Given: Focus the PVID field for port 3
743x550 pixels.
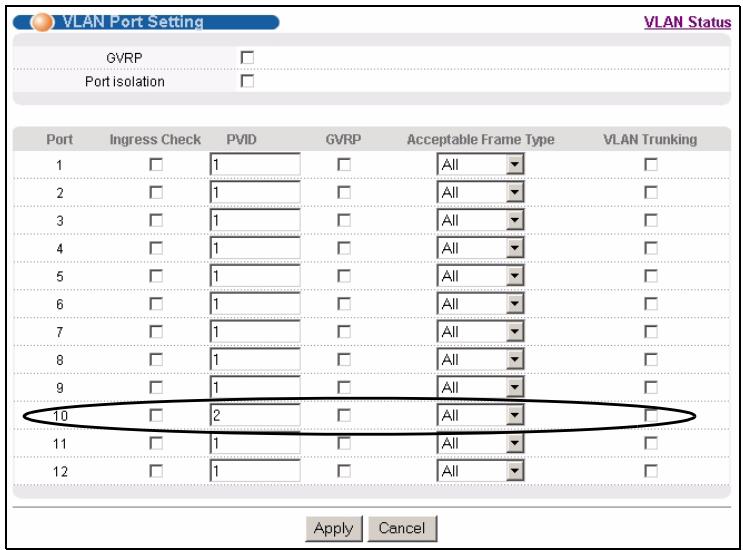Looking at the screenshot, I should [x=255, y=220].
